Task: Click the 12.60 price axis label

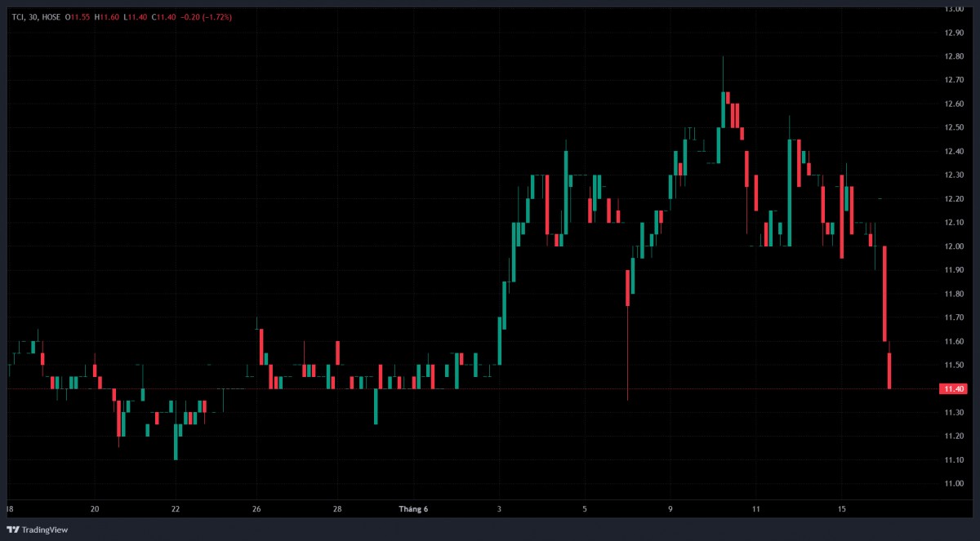Action: pos(954,104)
